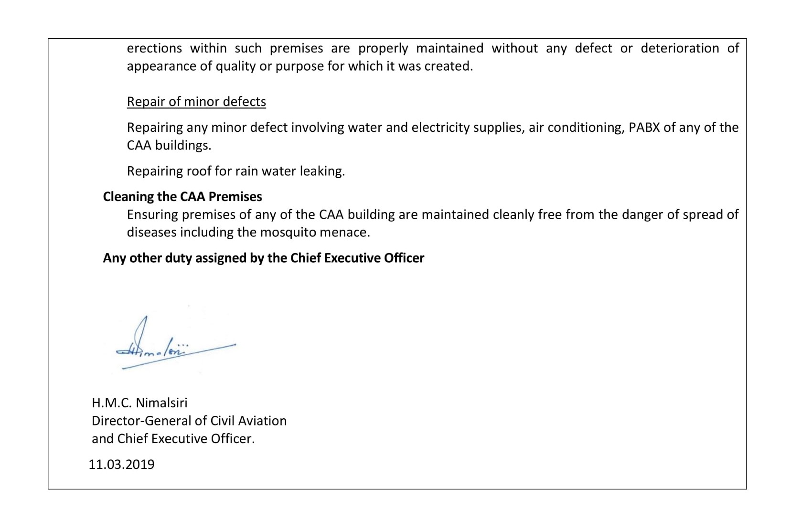Click the "Repairing roof for rain water leaking" sentence
This screenshot has width=812, height=530.
235,171
